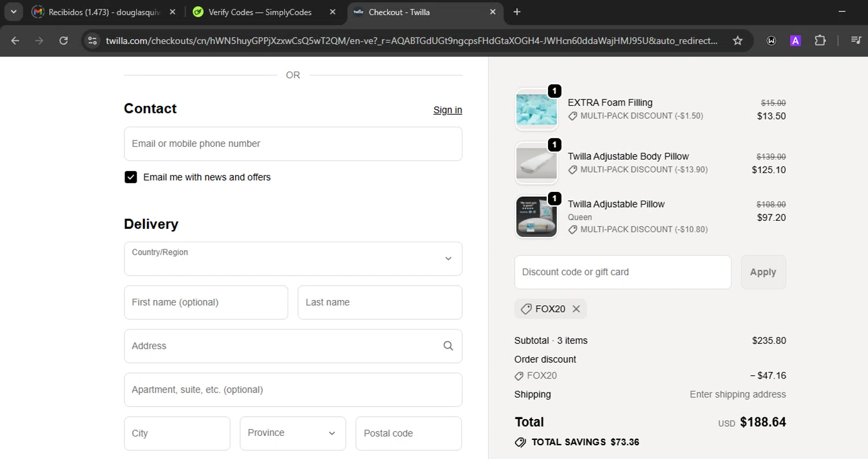Image resolution: width=868 pixels, height=459 pixels.
Task: Click the Queen size label
Action: tap(580, 217)
